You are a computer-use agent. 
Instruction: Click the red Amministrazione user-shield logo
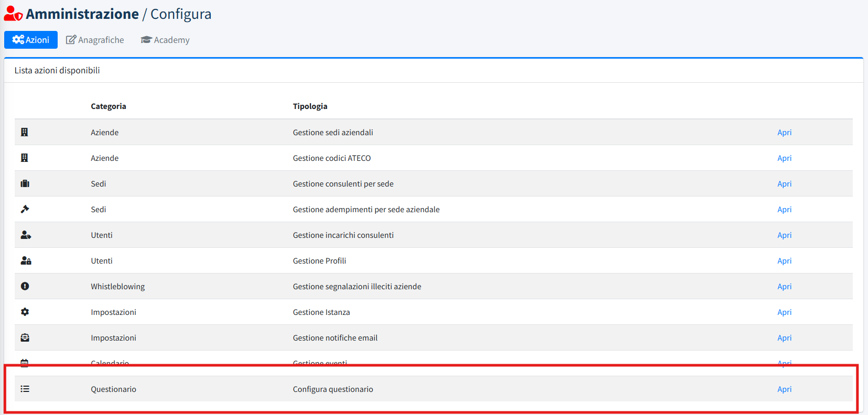pos(13,14)
